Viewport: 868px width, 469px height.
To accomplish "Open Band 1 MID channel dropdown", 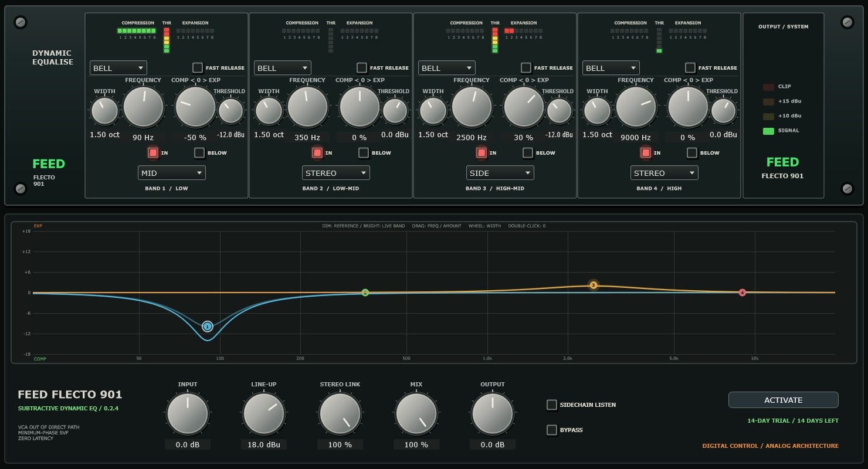I will click(x=172, y=173).
